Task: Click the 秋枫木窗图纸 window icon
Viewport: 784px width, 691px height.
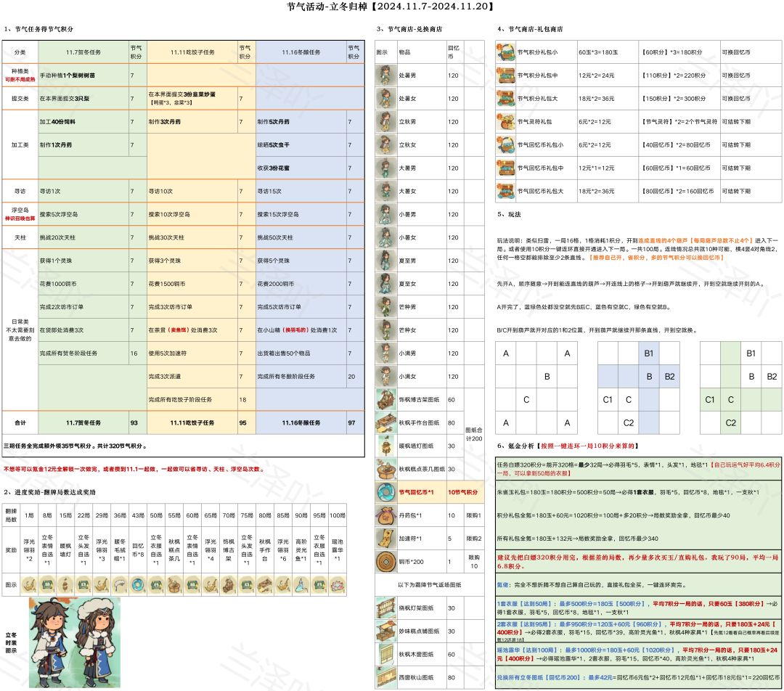Action: (386, 654)
